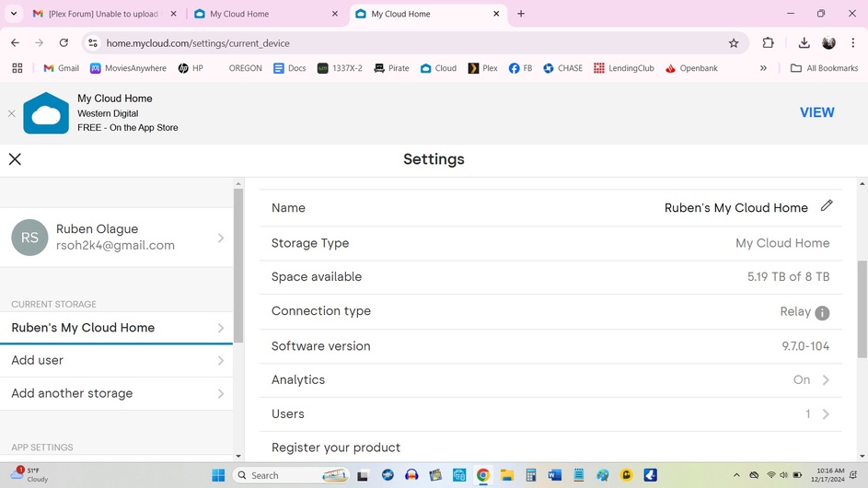Click the address bar URL

point(198,43)
